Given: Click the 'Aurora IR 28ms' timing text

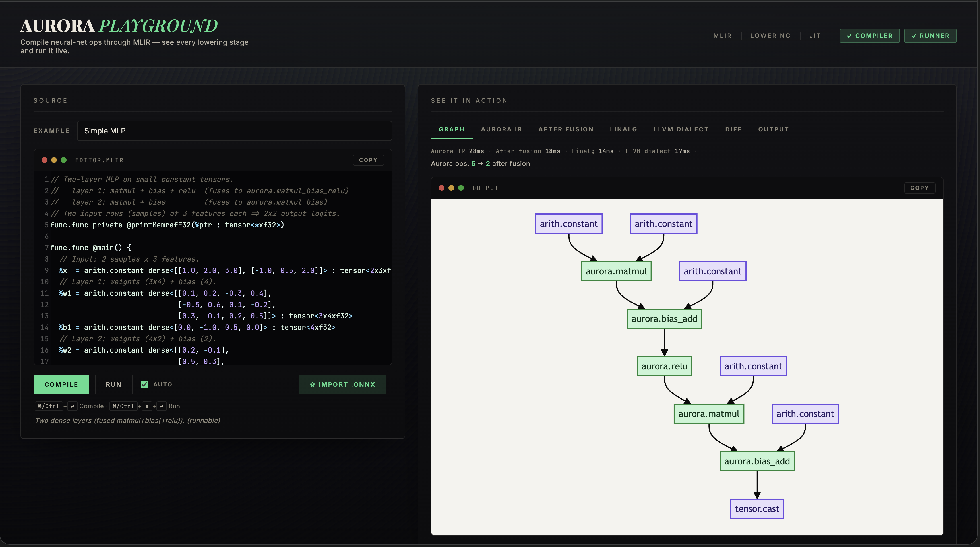Looking at the screenshot, I should pos(457,151).
